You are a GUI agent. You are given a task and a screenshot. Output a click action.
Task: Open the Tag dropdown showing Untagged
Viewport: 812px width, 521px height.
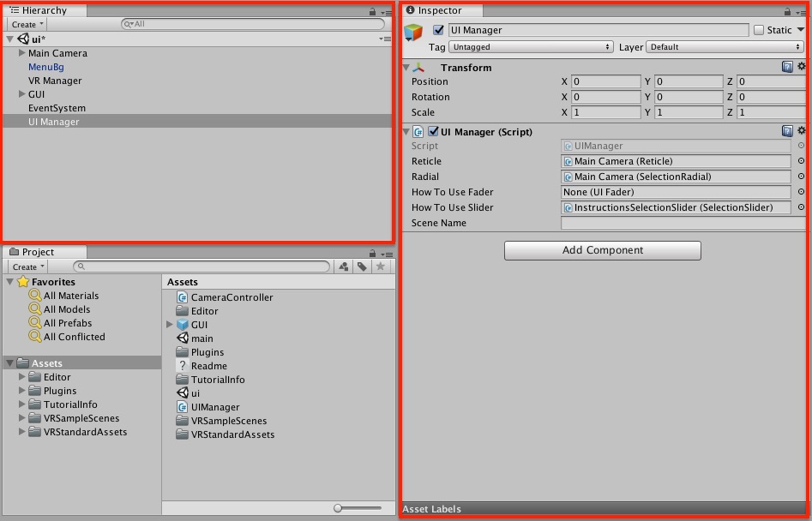tap(531, 47)
